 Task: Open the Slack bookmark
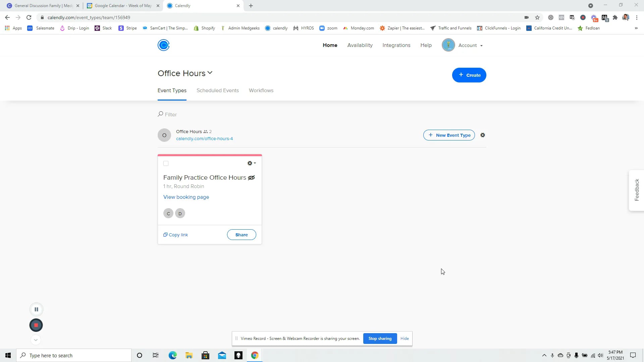coord(103,28)
